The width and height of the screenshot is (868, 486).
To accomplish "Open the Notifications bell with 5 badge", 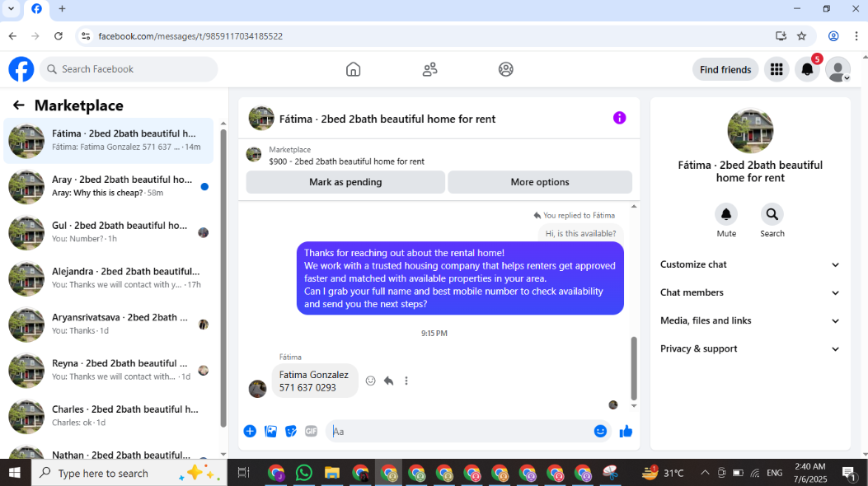I will click(x=807, y=69).
